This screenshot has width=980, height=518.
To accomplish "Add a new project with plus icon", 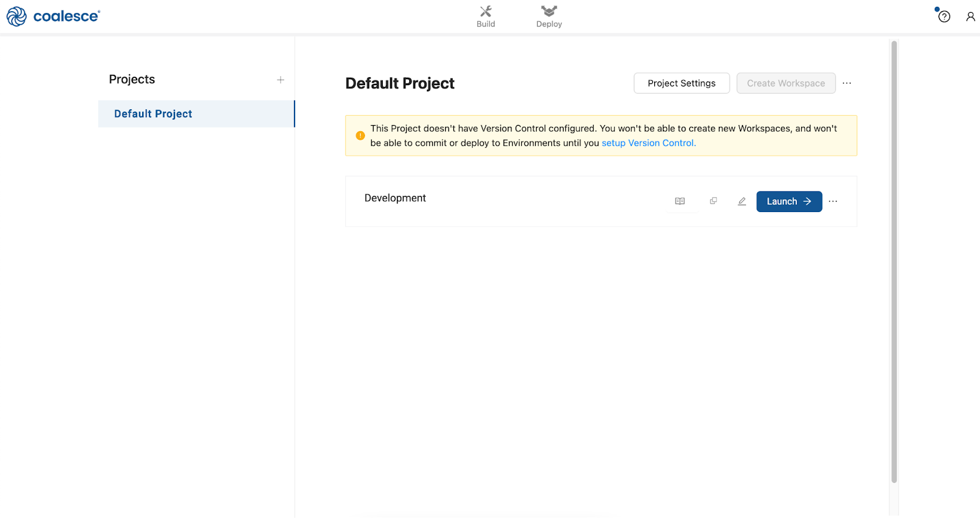I will coord(281,80).
